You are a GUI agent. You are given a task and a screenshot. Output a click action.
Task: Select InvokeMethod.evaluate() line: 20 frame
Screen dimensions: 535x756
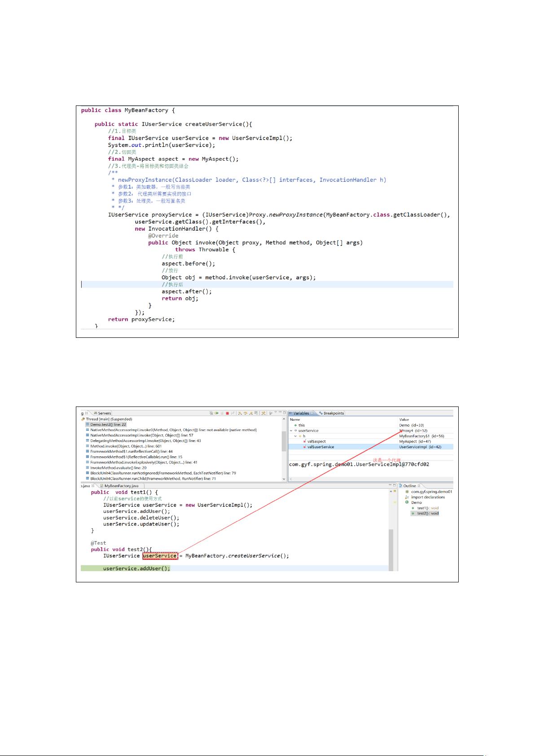point(116,468)
